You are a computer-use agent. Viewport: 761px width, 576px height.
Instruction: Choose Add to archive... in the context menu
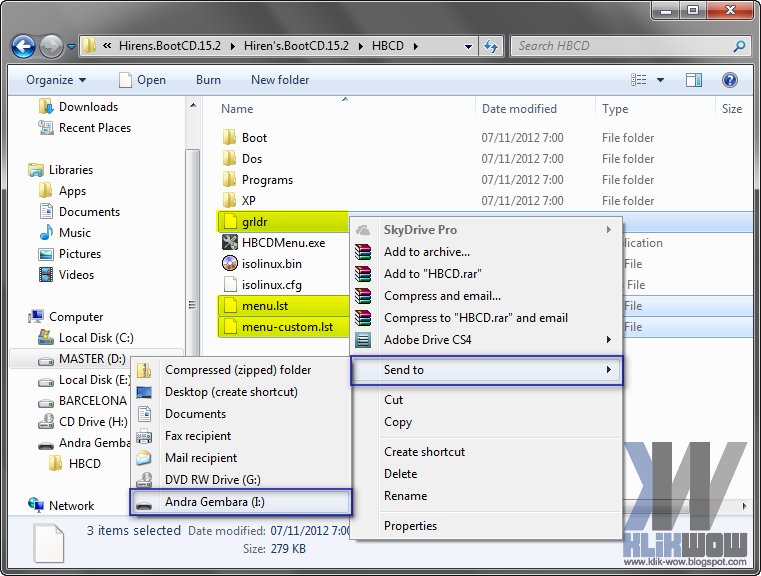pyautogui.click(x=486, y=252)
